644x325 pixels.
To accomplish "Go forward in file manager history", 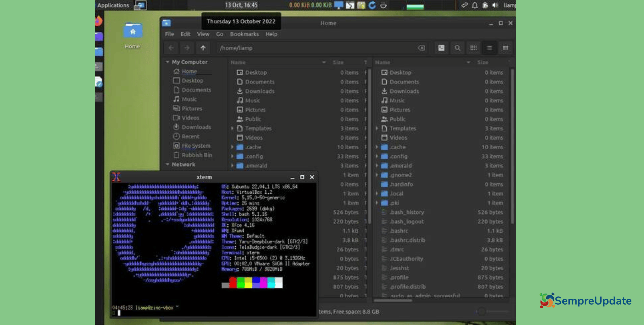I will (187, 48).
